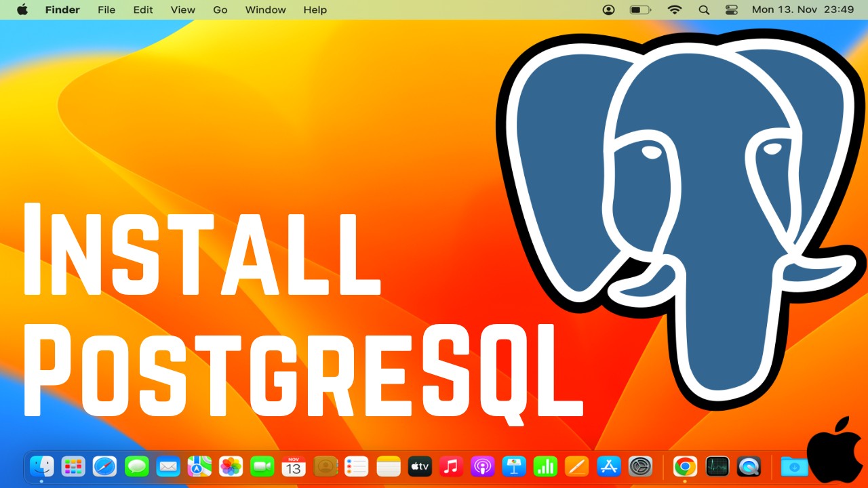Open Photos flower icon in Dock

coord(231,466)
